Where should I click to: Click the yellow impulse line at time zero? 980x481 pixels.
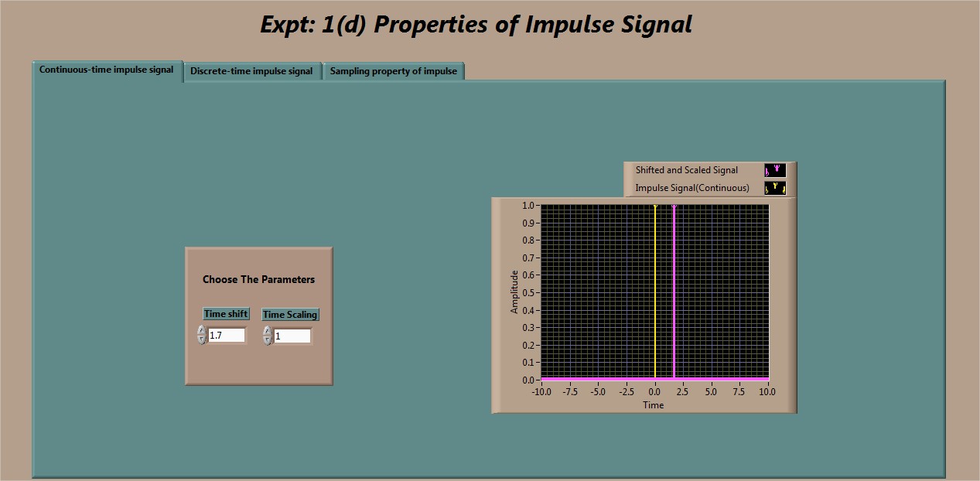coord(655,292)
